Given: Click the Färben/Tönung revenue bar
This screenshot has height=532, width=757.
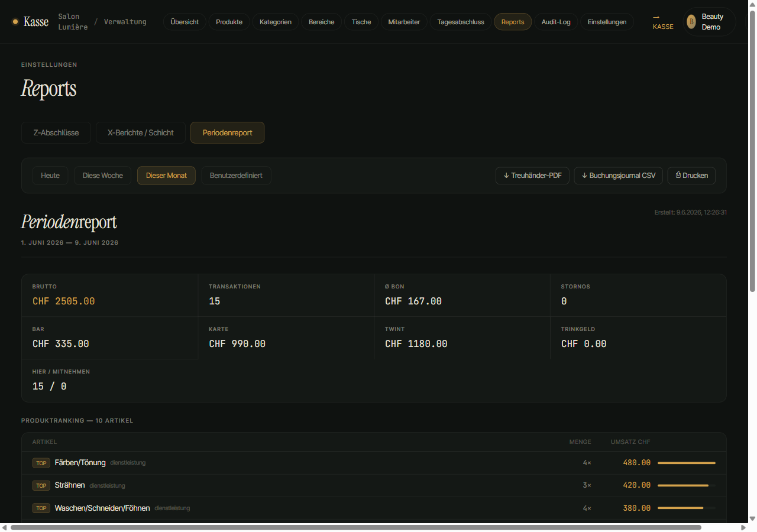Looking at the screenshot, I should click(687, 463).
